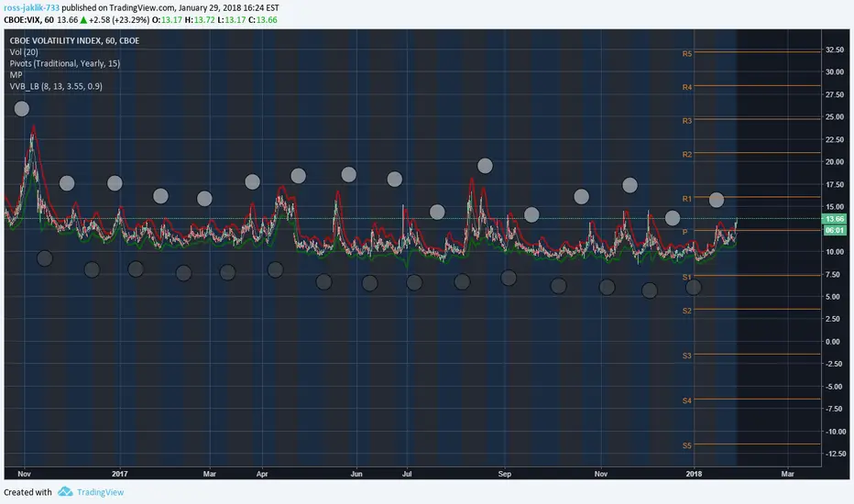Click the 2017 label on time axis

(120, 474)
